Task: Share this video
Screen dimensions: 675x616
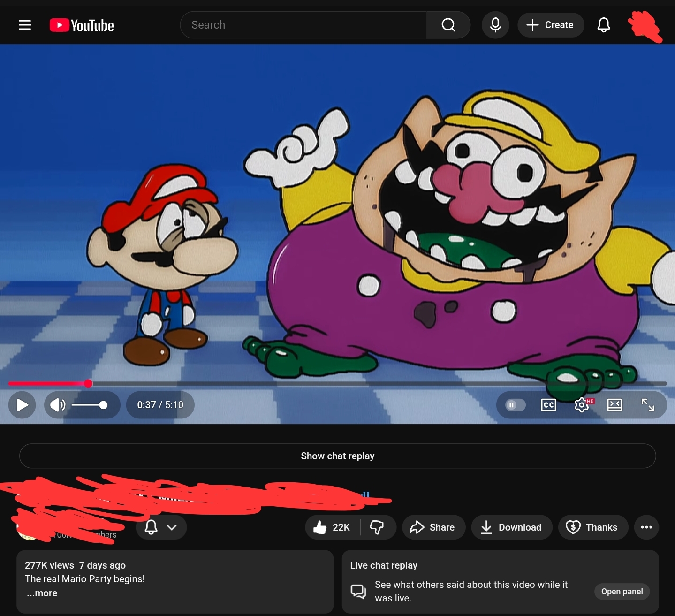Action: (433, 527)
